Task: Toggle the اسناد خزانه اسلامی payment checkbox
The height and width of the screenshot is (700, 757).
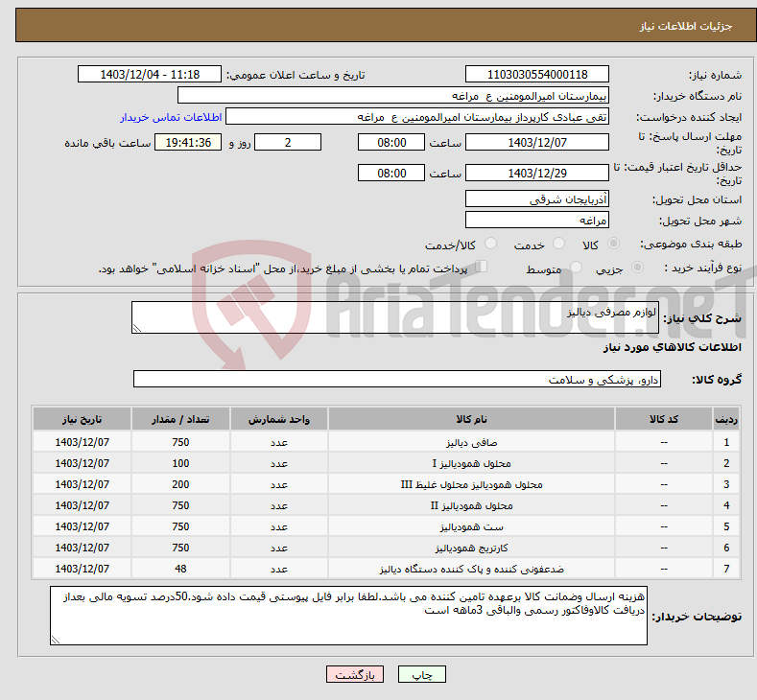Action: [482, 267]
